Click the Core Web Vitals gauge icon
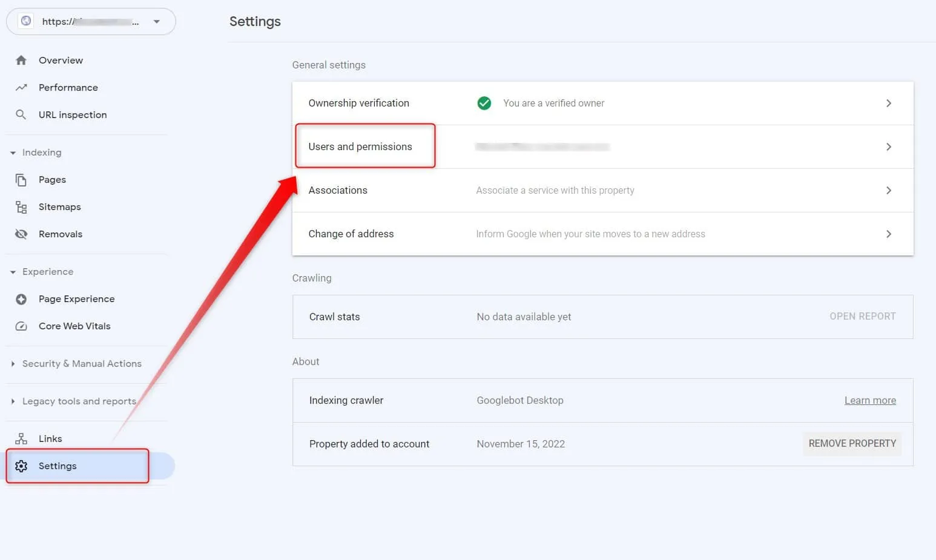The width and height of the screenshot is (936, 560). (21, 326)
